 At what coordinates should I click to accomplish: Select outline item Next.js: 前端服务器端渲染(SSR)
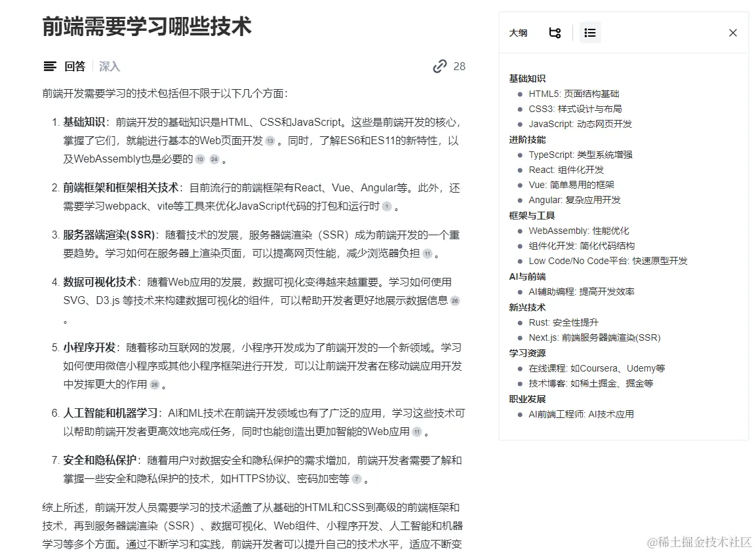pos(595,337)
